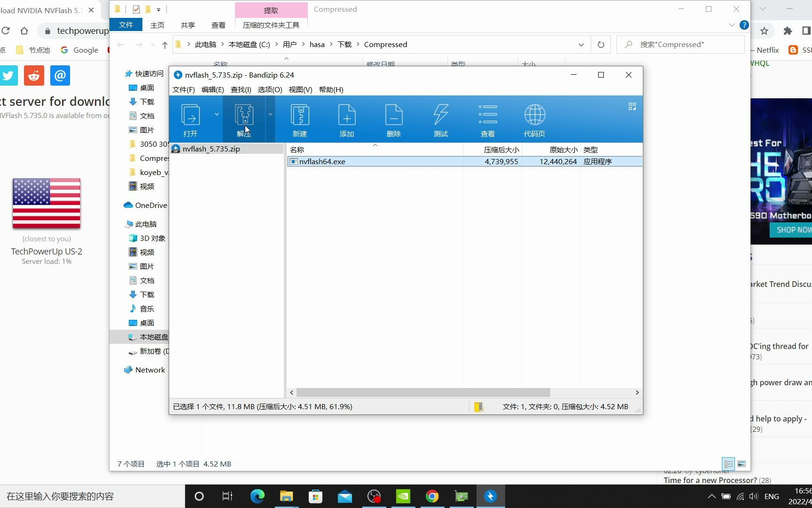Expand the Explorer ribbon chevron
This screenshot has width=812, height=508.
732,25
